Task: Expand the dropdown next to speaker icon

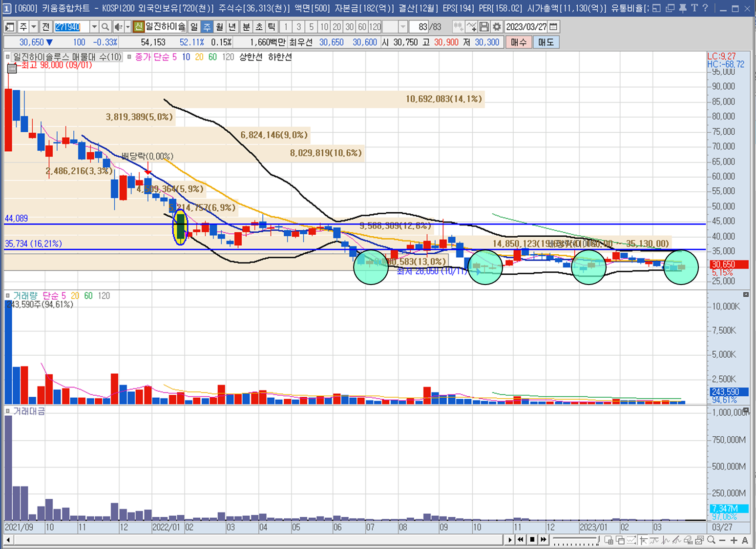Action: [128, 27]
